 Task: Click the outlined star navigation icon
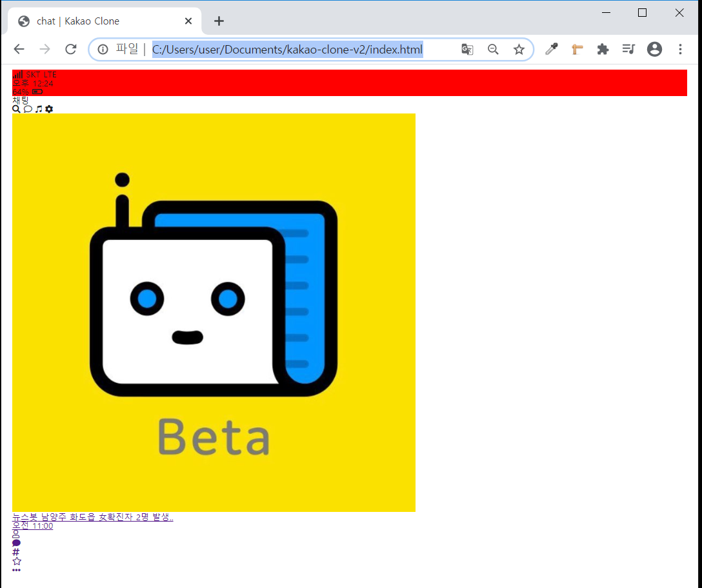tap(17, 561)
